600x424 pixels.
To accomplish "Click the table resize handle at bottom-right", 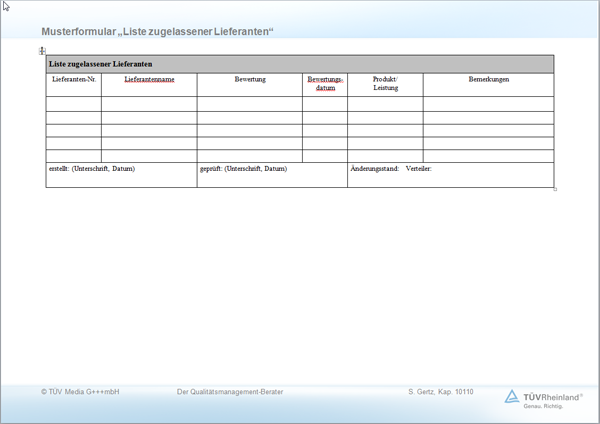I will click(555, 189).
